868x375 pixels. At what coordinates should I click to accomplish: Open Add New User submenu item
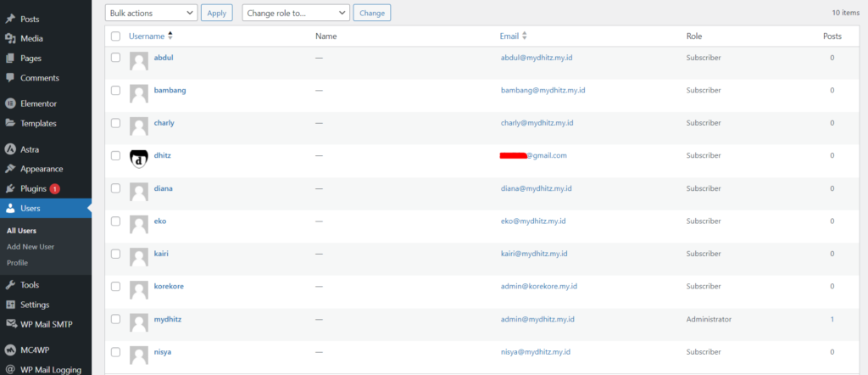pyautogui.click(x=31, y=247)
